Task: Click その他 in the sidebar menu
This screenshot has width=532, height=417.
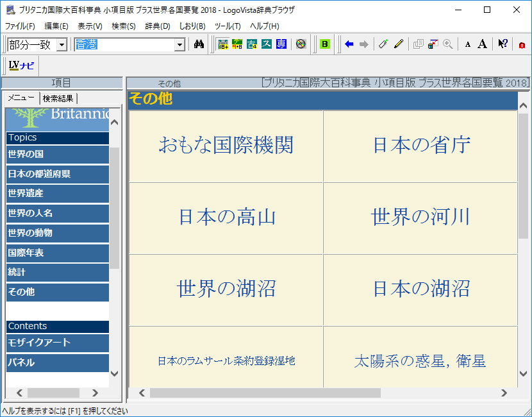Action: click(x=58, y=292)
